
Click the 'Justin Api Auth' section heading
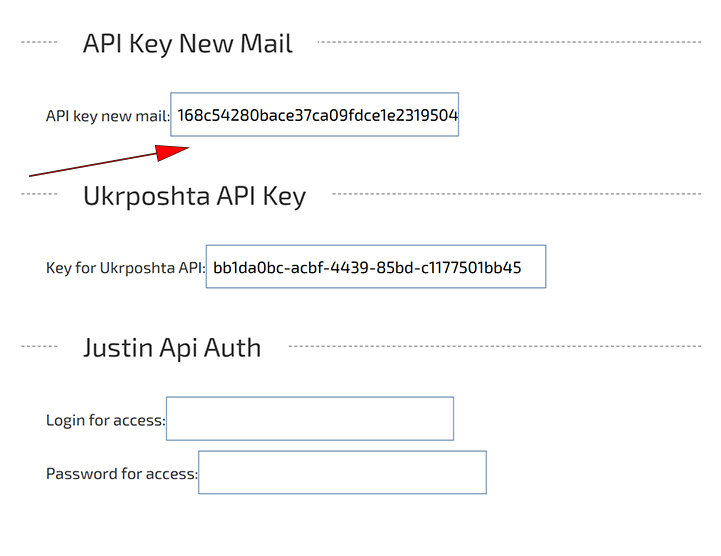click(x=172, y=348)
